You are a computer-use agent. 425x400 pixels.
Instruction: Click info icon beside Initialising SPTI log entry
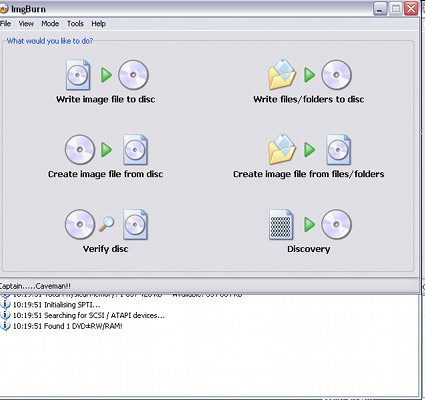tap(5, 304)
